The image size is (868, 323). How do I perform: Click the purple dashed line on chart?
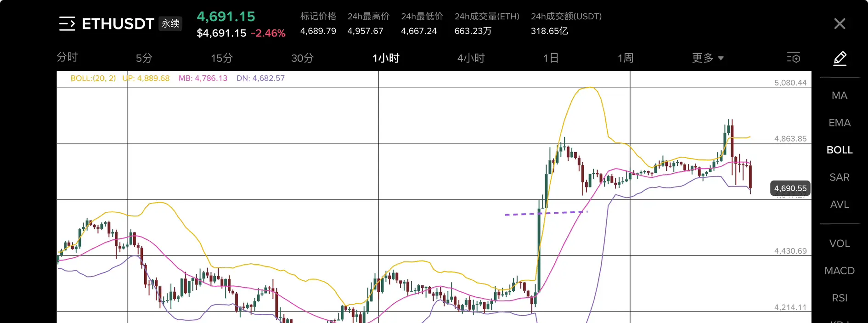click(546, 213)
